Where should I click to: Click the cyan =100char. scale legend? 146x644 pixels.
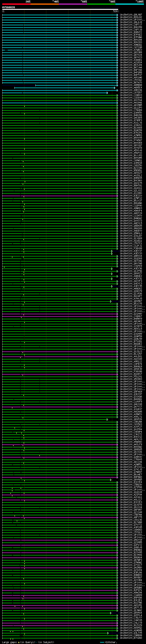[108, 642]
